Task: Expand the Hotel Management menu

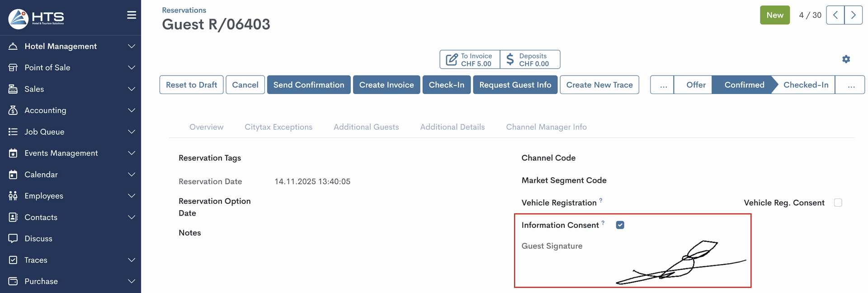Action: pyautogui.click(x=61, y=46)
